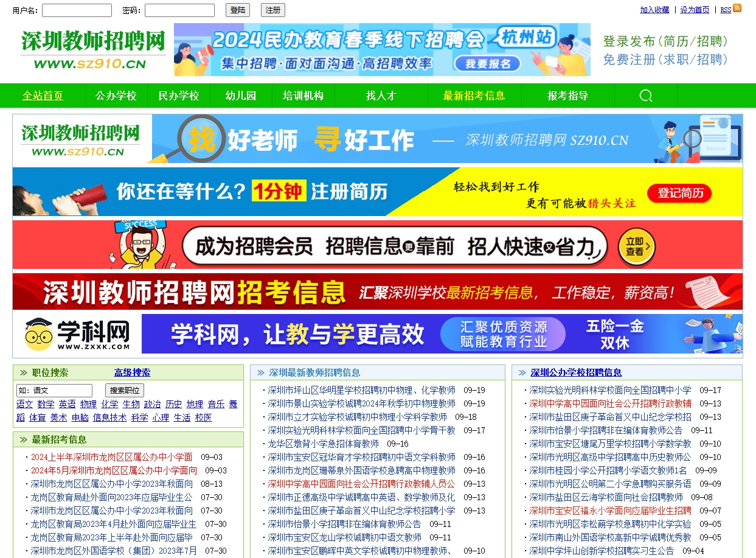Click the 搜索职位 button
Screen dimensions: 756x558
(x=125, y=391)
